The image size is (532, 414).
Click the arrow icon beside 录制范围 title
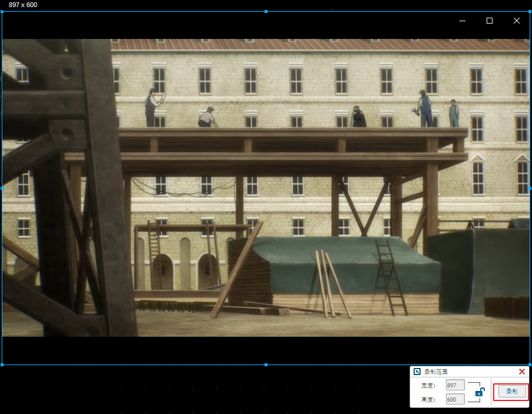(x=417, y=372)
